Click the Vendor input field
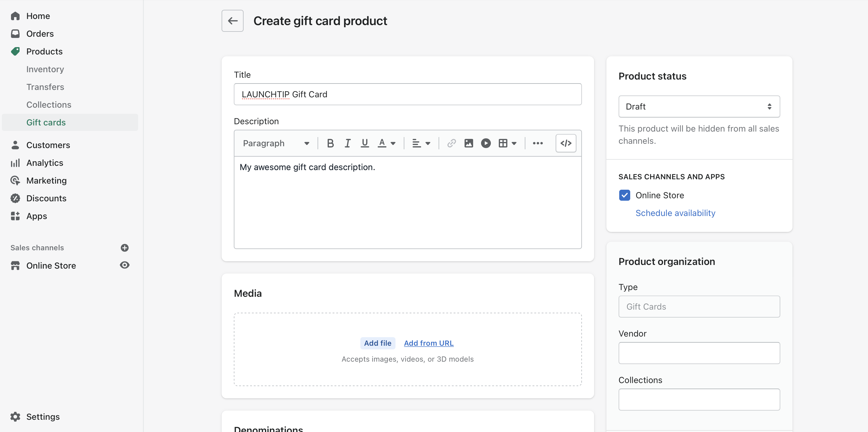Screen dimensions: 868x432 (699, 353)
